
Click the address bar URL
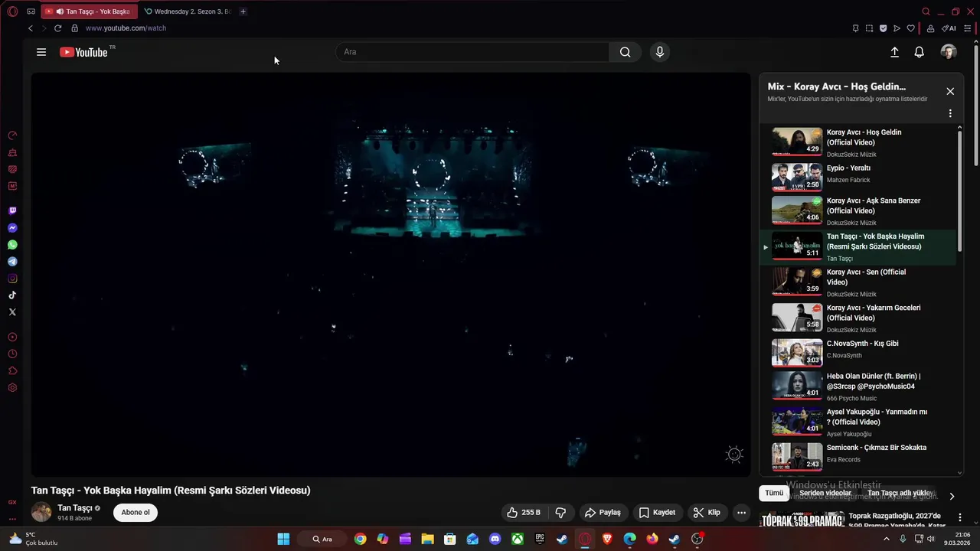point(126,28)
